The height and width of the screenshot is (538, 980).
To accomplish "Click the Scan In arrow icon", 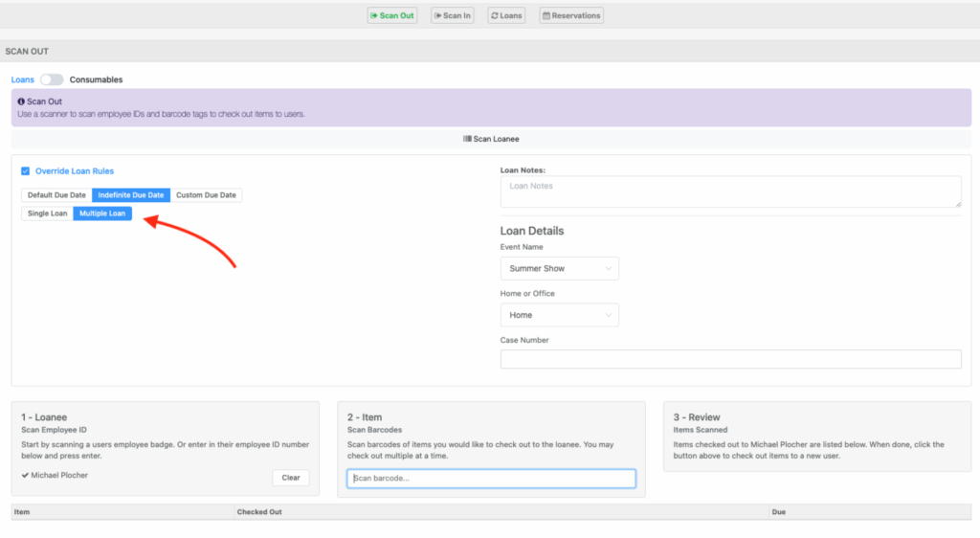I will coord(437,15).
